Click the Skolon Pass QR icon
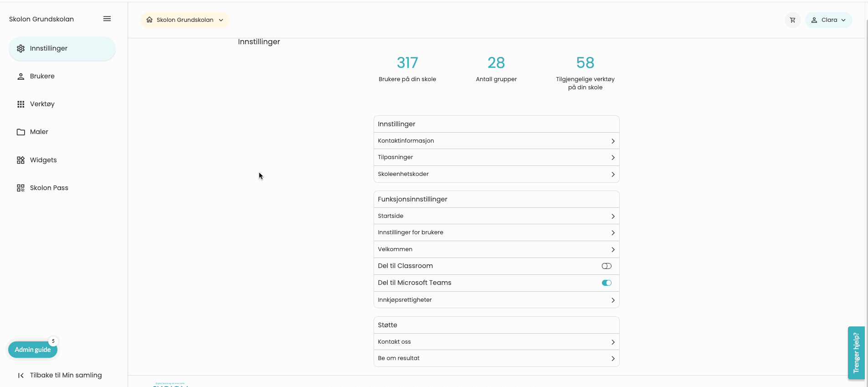Screen dimensions: 868x387 [x=21, y=188]
